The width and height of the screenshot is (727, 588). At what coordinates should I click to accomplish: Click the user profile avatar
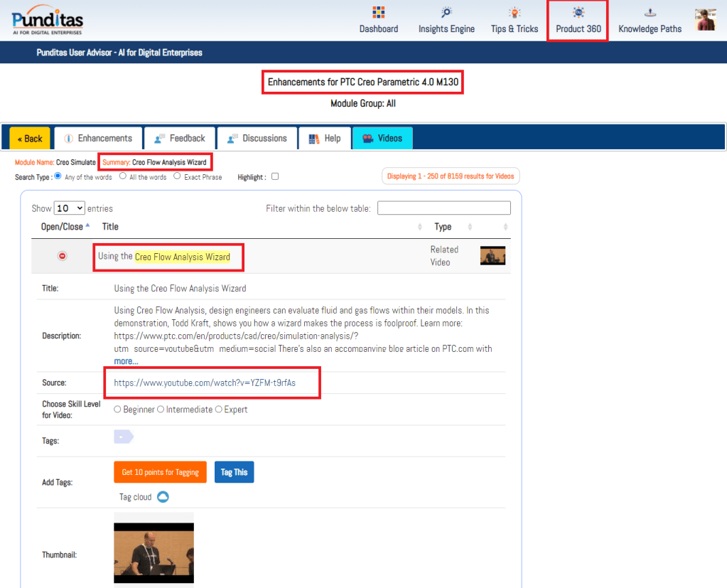pos(705,20)
